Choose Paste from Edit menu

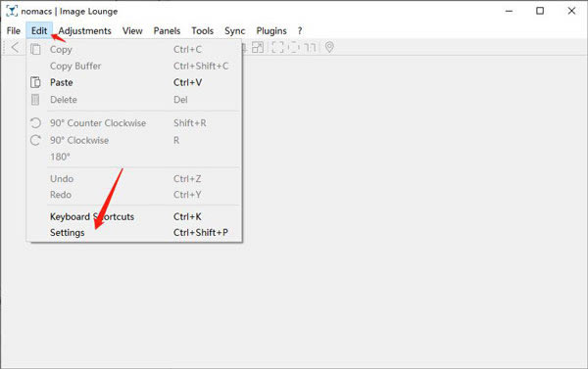click(135, 82)
